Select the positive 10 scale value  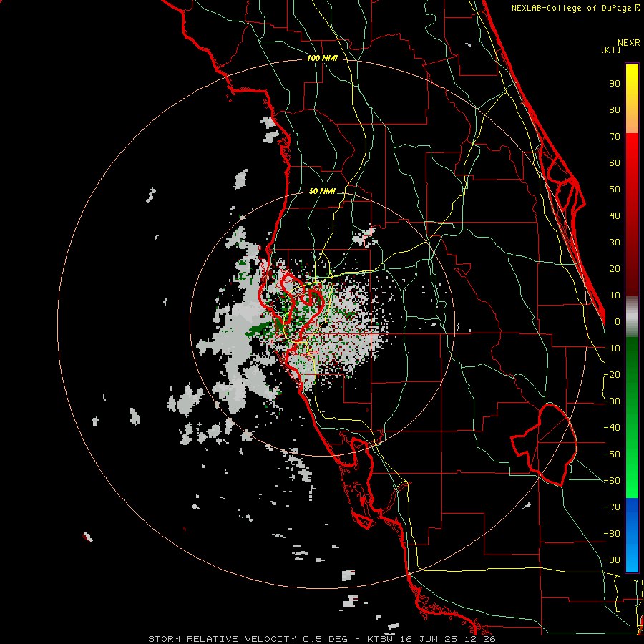pyautogui.click(x=615, y=296)
